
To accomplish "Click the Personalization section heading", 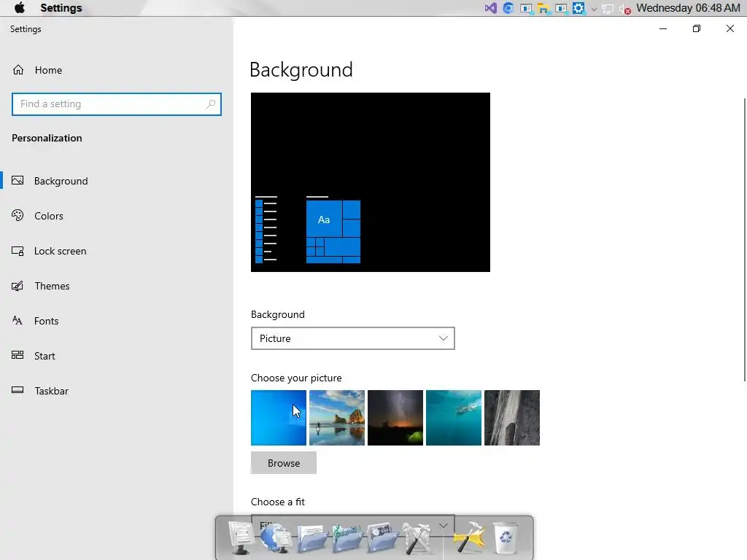I will pos(47,138).
